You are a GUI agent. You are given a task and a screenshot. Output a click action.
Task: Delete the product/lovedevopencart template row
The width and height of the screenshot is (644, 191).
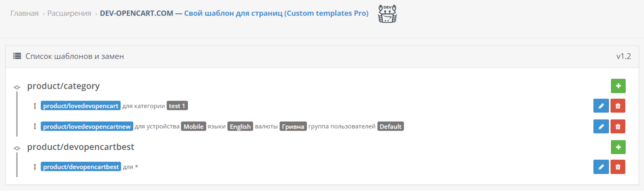point(618,106)
